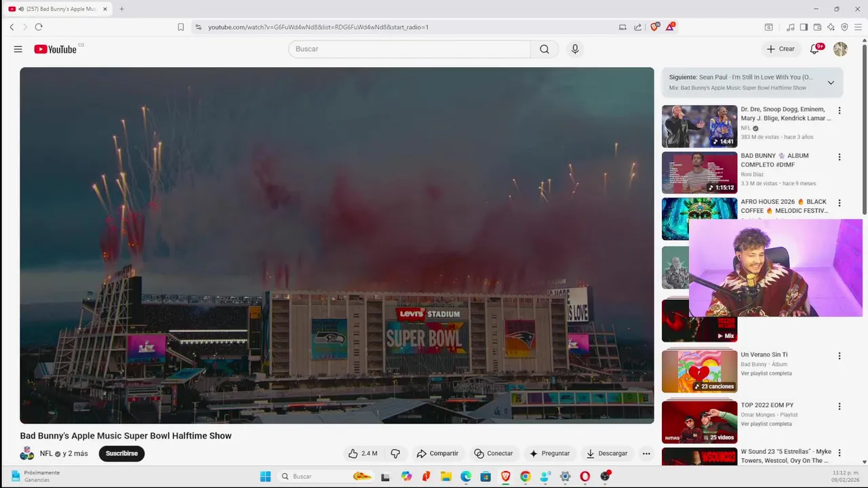Click the Crear button
The image size is (868, 488).
(x=781, y=49)
